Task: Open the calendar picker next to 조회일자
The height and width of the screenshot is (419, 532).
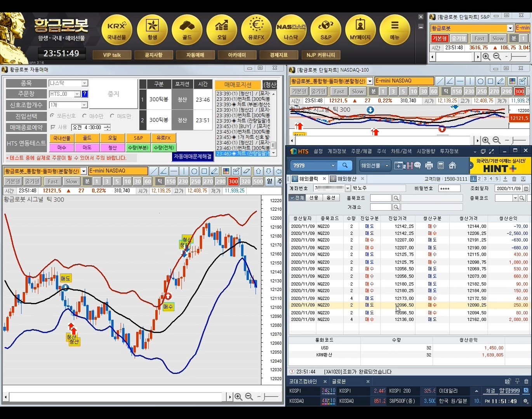Action: click(x=526, y=189)
